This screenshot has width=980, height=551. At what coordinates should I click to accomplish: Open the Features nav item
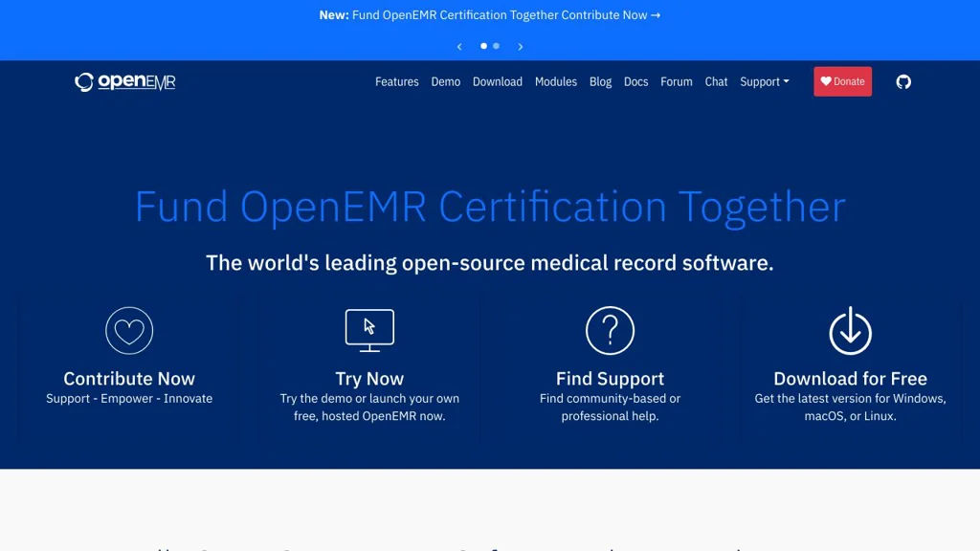(x=397, y=82)
